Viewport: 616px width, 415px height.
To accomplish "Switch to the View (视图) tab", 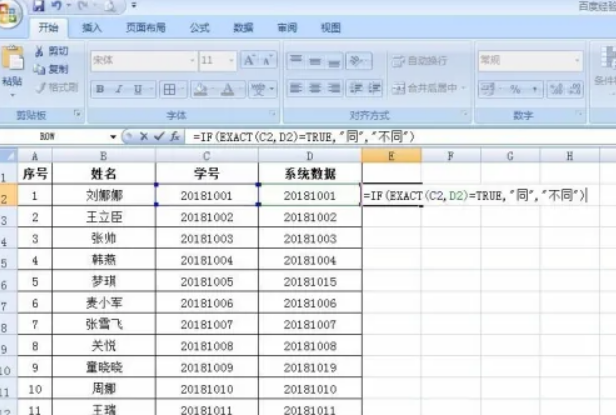I will [331, 28].
